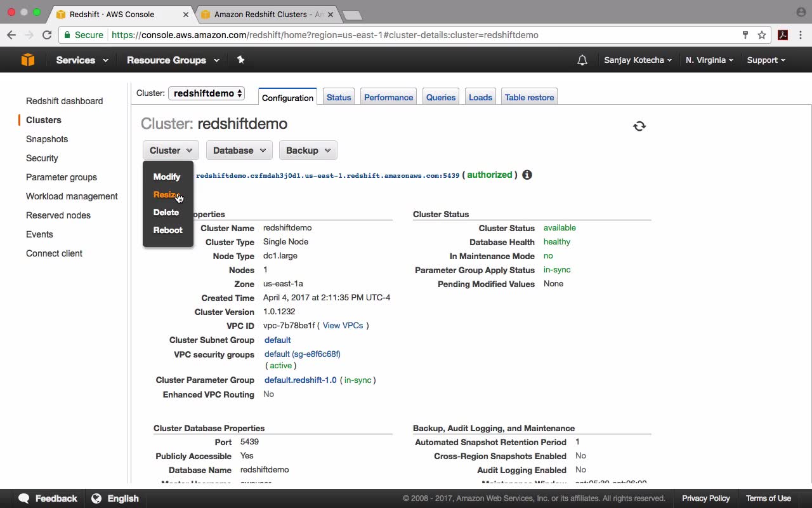Open the Chrome user profile icon
Image resolution: width=812 pixels, height=508 pixels.
[x=801, y=12]
